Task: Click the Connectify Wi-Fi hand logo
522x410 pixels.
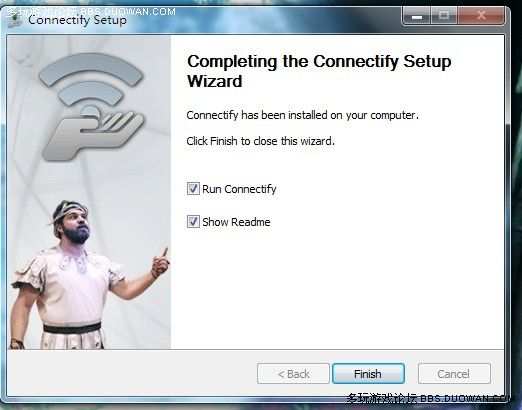Action: [x=91, y=107]
